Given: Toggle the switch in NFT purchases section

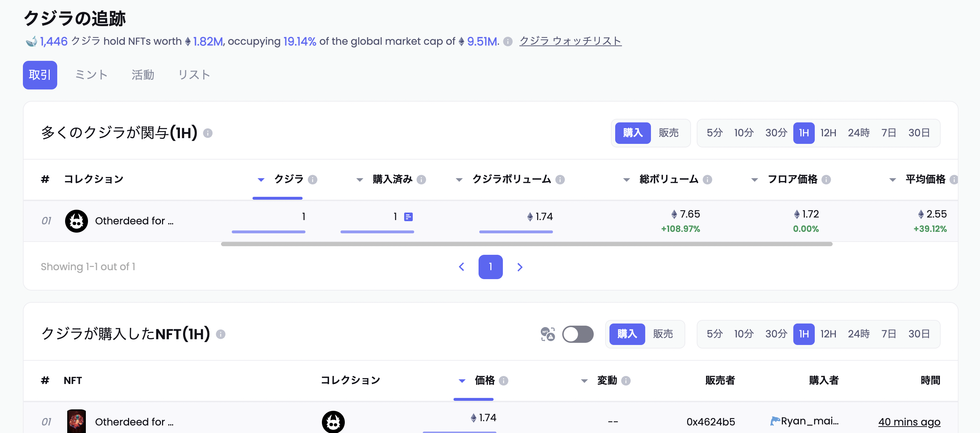Looking at the screenshot, I should click(x=578, y=334).
